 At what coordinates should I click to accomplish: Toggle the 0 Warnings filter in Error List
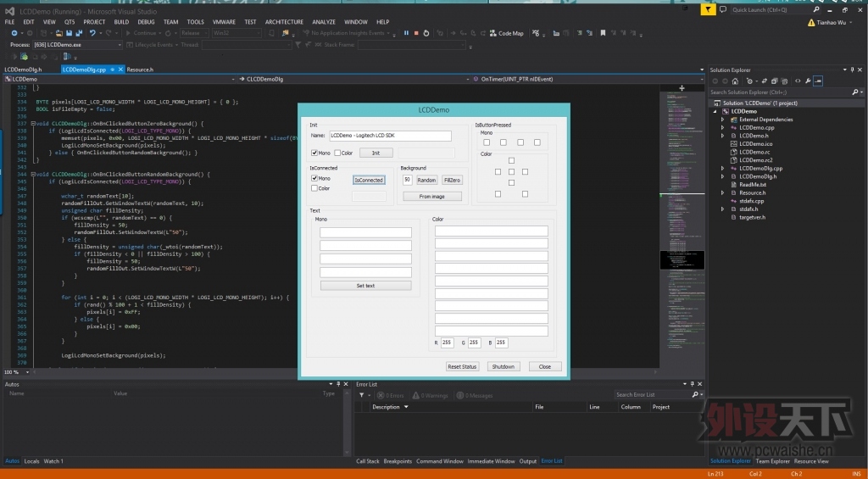click(x=430, y=395)
